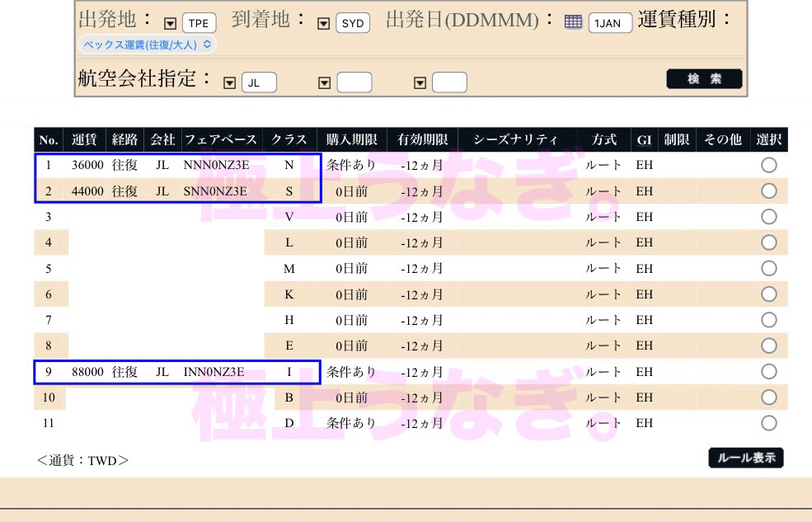Click the third empty airline input field
The image size is (812, 522).
coord(449,82)
